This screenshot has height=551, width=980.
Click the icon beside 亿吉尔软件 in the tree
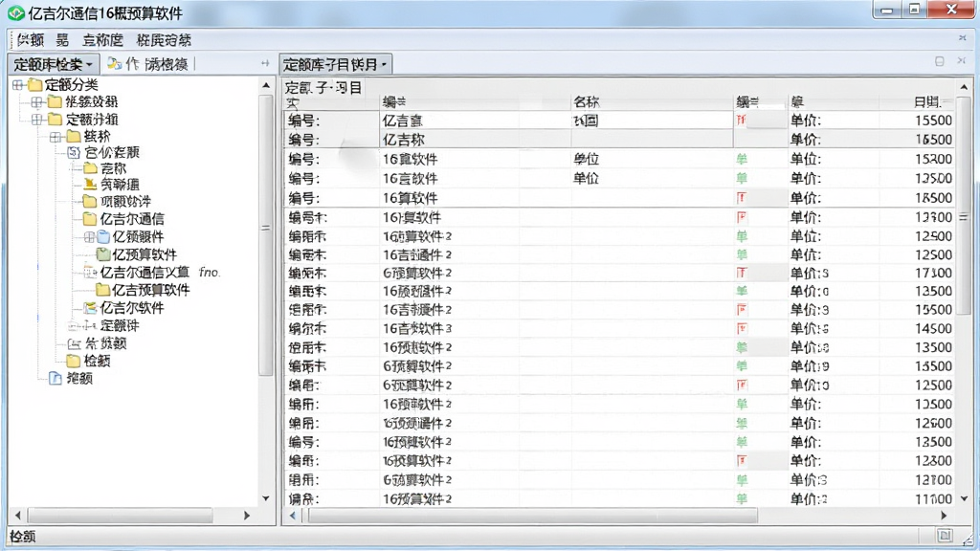point(90,307)
